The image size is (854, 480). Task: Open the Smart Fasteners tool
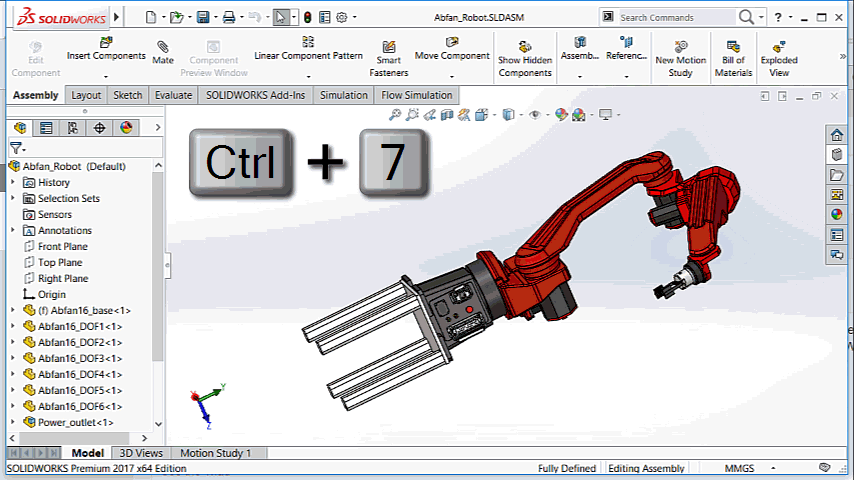click(388, 60)
